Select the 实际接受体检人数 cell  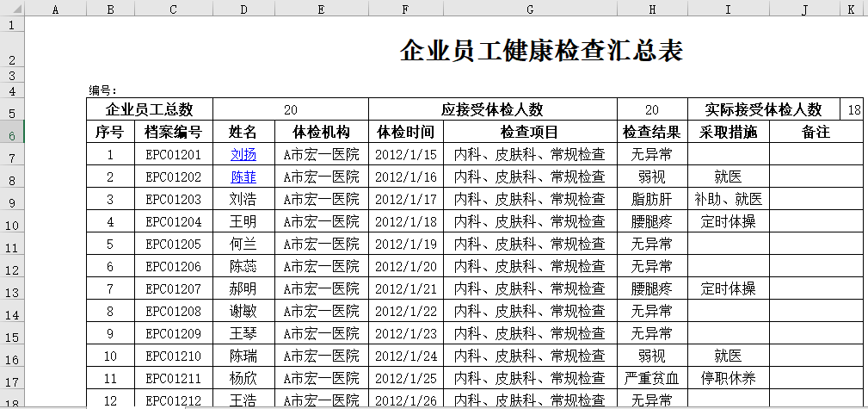764,110
